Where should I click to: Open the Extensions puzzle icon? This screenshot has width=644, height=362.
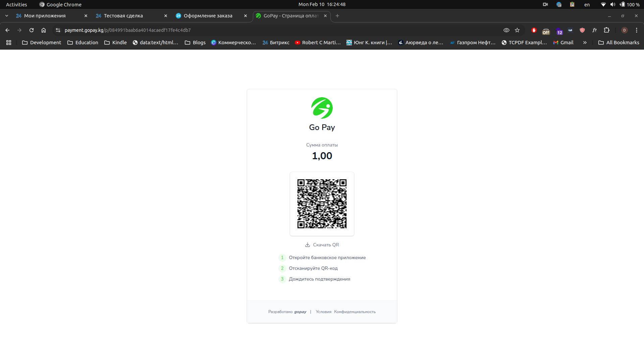(x=606, y=30)
